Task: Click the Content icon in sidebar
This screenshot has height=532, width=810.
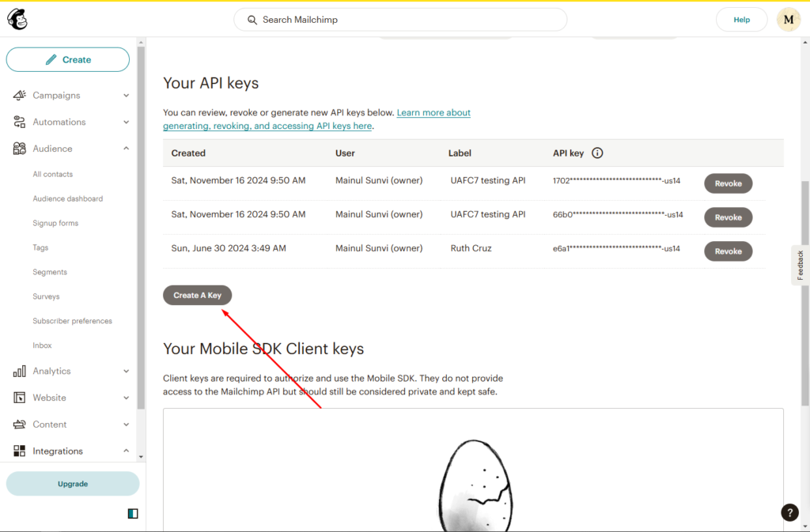Action: 20,424
